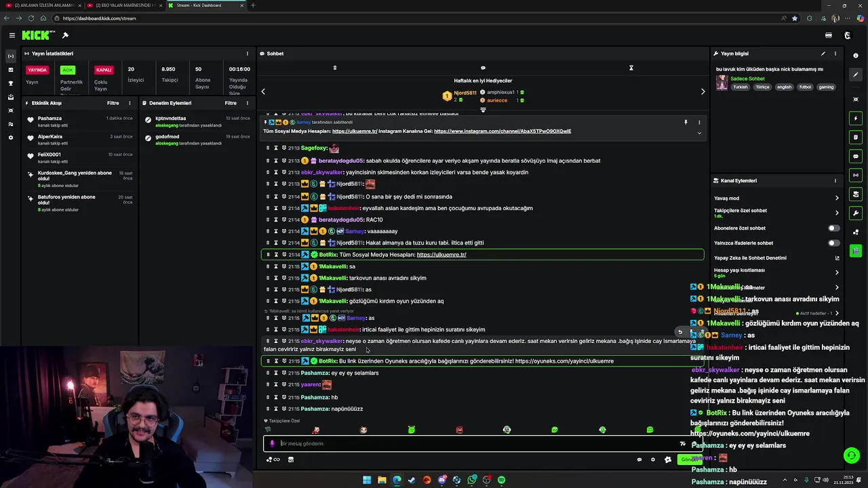This screenshot has height=488, width=868.
Task: Click kptnvndettaa in Denetim Eylemleri
Action: (170, 118)
